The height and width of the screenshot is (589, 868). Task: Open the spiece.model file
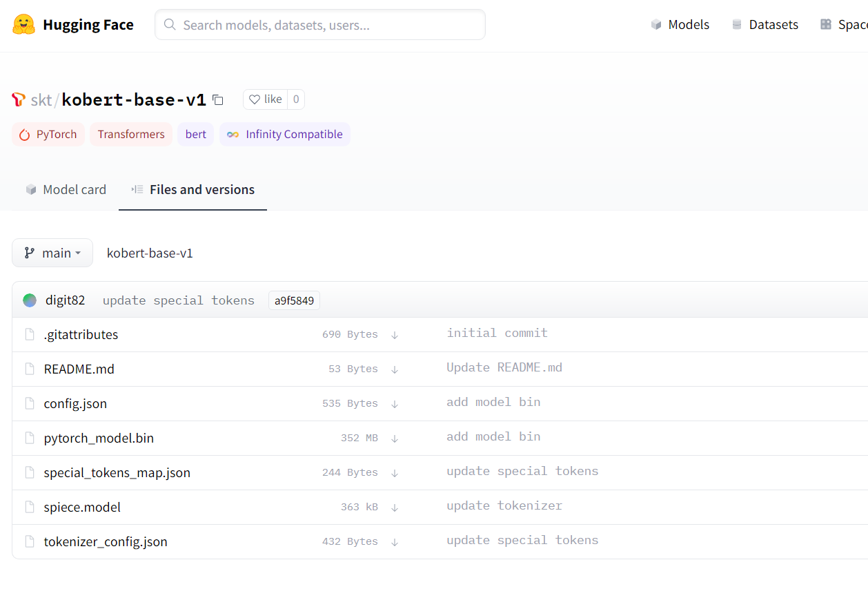pos(82,508)
